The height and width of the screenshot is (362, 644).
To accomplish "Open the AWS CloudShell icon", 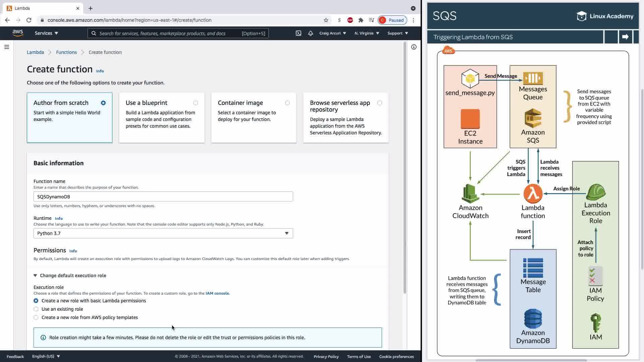I will [x=298, y=33].
